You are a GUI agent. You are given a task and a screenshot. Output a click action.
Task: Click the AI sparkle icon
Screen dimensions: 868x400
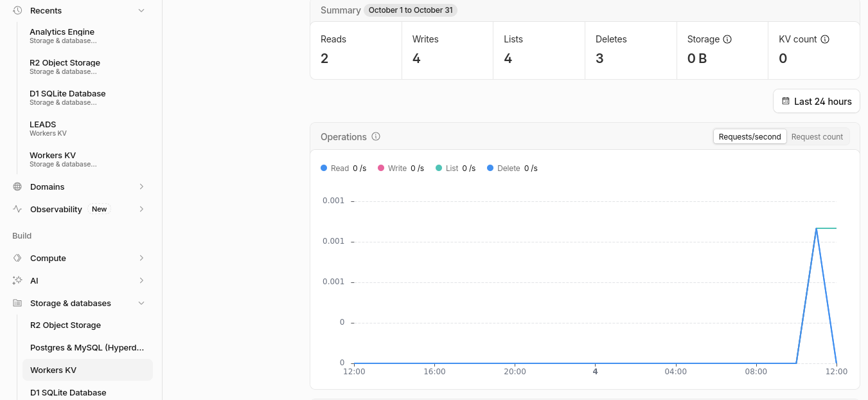pyautogui.click(x=17, y=280)
